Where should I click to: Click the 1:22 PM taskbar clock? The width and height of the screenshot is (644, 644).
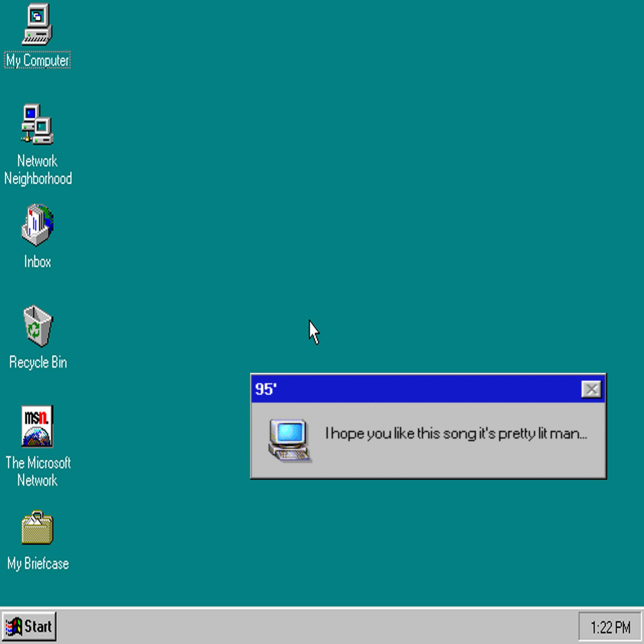(610, 627)
